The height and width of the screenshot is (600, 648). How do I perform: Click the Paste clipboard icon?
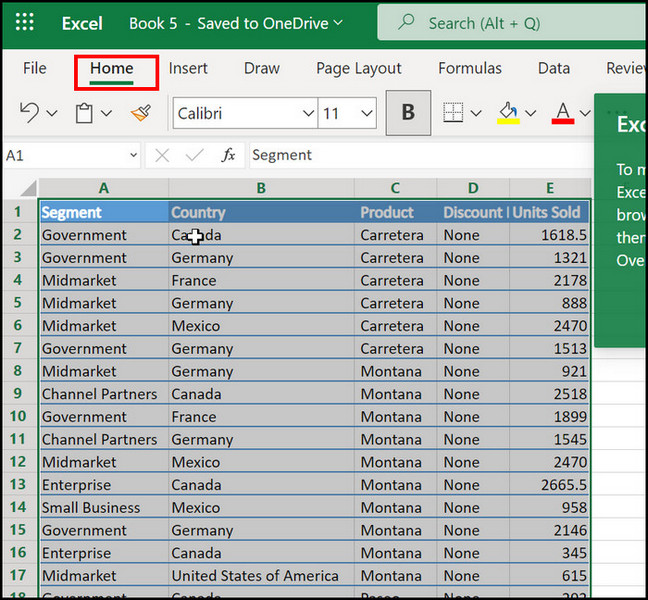(x=84, y=113)
